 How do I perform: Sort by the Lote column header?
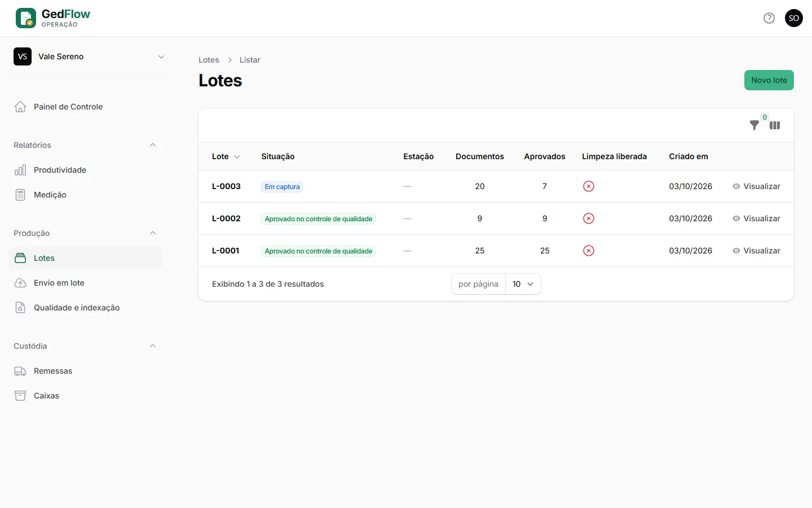click(x=226, y=156)
